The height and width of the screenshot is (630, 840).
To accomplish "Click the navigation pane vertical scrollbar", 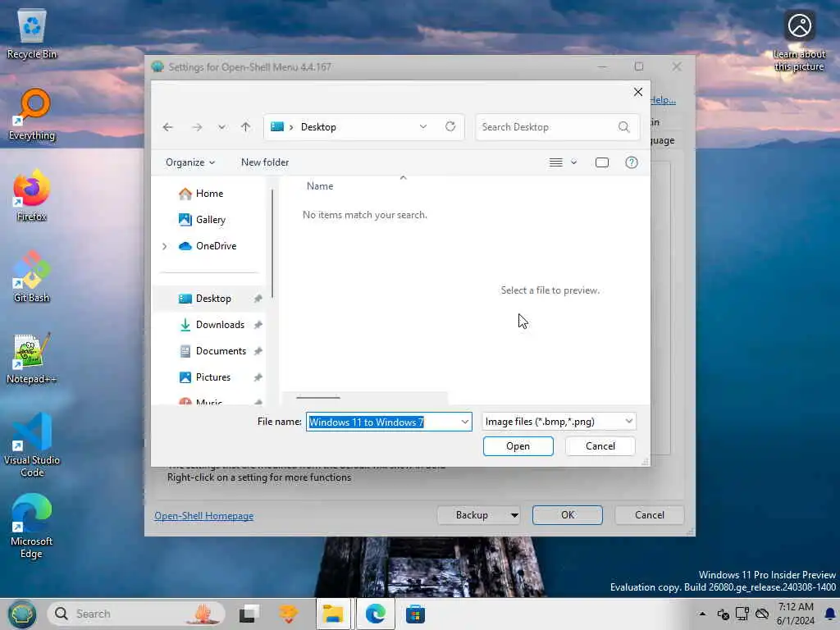I will [x=272, y=244].
